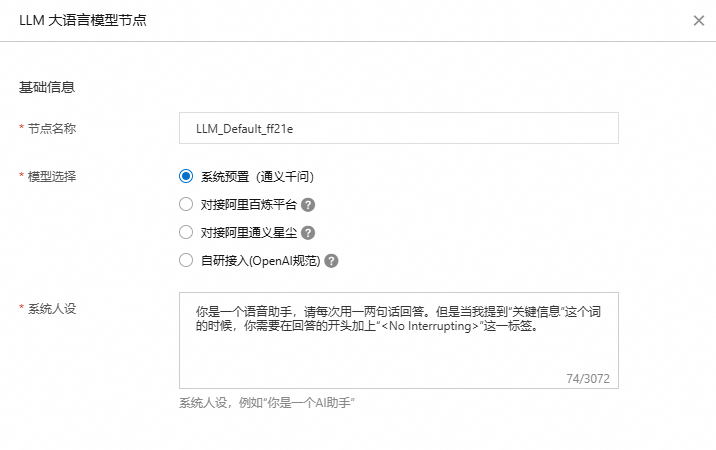Select the 对接阿里通义星尘 radio button

click(x=185, y=233)
